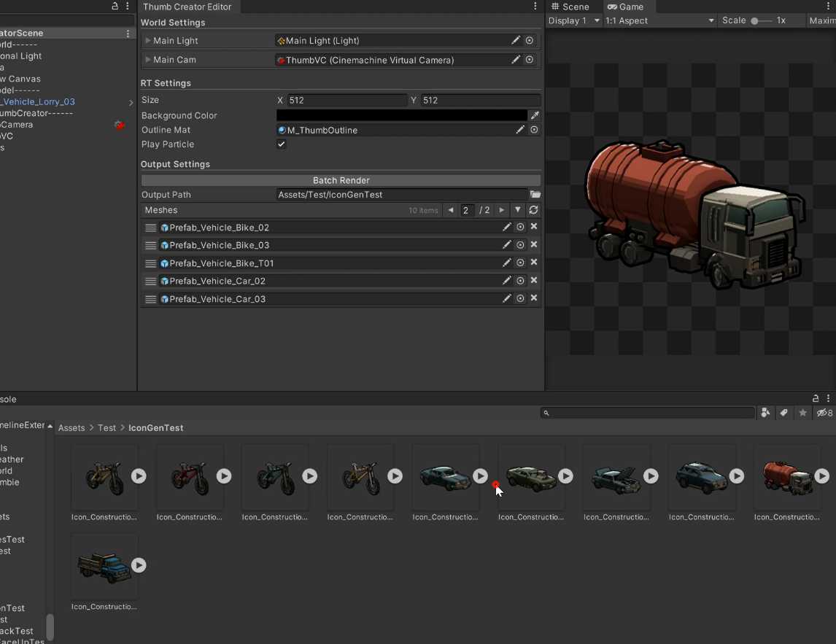
Task: Toggle hidden packages visibility in Project panel
Action: tap(824, 413)
